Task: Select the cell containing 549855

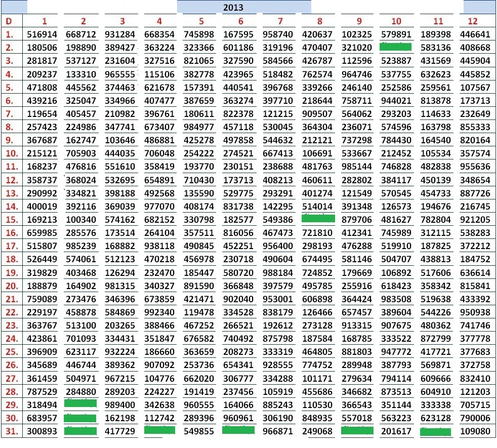Action: [199, 431]
